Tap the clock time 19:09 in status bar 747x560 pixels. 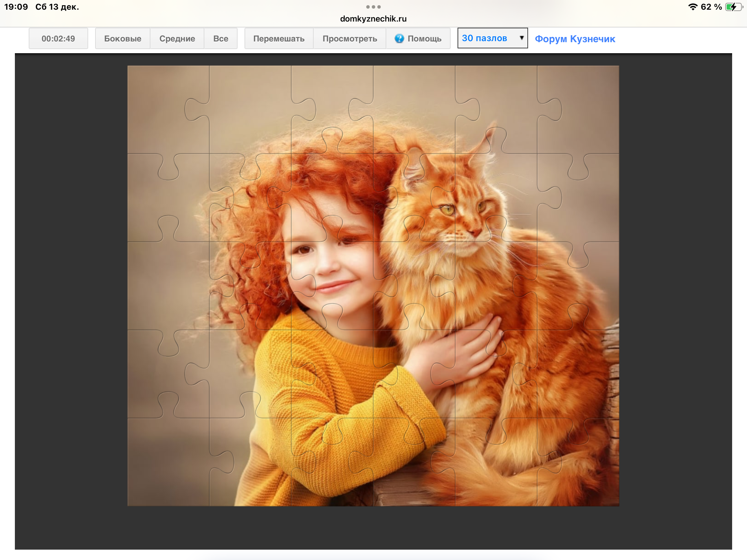click(x=16, y=7)
